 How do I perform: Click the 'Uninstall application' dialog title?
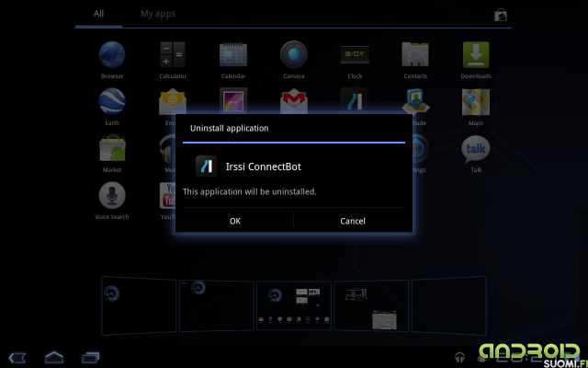click(x=229, y=128)
